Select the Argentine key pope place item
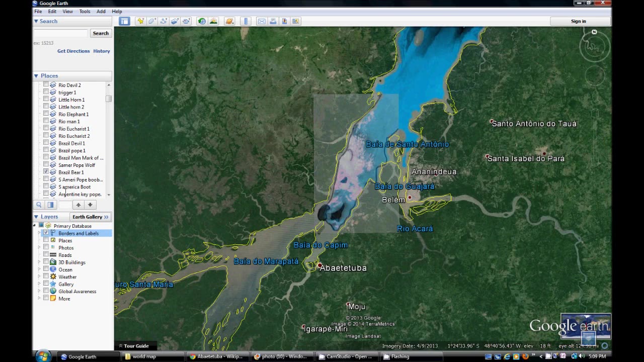Viewport: 644px width, 362px height. click(x=79, y=194)
